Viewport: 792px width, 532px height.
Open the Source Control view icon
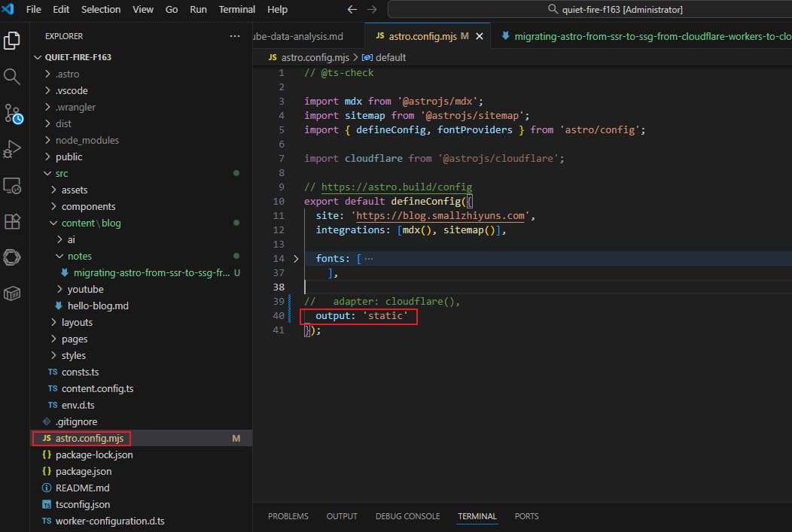click(13, 113)
